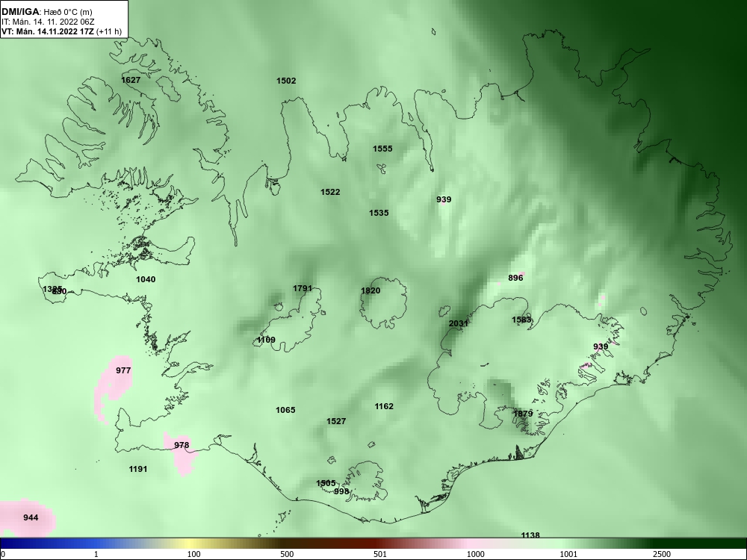747x560 pixels.
Task: Click the map value 1879
Action: click(x=523, y=414)
